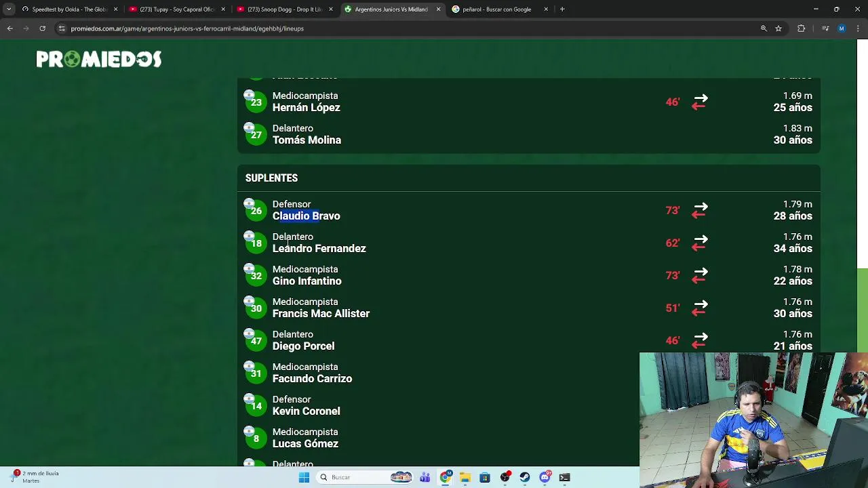Open player Hernán López
Viewport: 868px width, 488px height.
coord(306,107)
